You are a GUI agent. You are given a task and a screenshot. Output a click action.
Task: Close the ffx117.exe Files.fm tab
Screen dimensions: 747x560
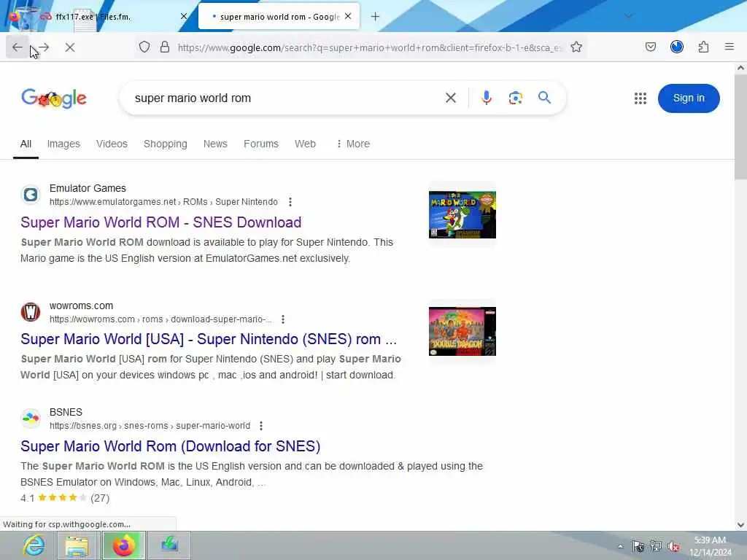click(184, 17)
